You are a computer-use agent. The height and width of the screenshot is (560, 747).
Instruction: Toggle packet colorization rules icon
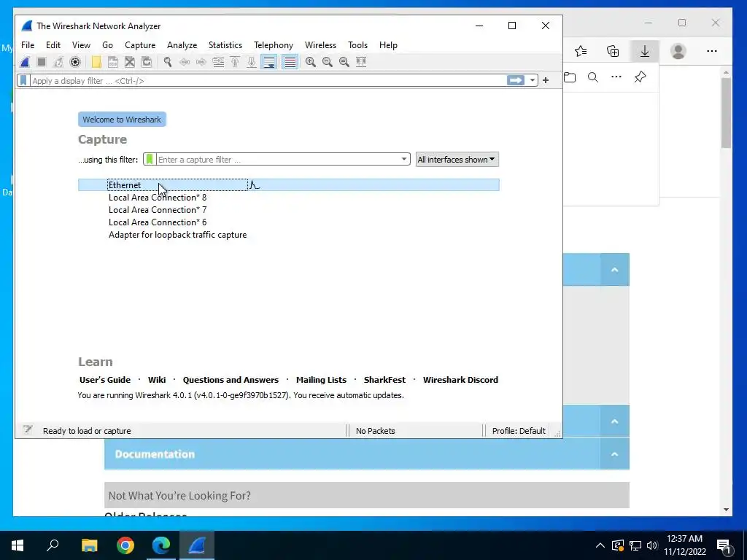pos(290,62)
